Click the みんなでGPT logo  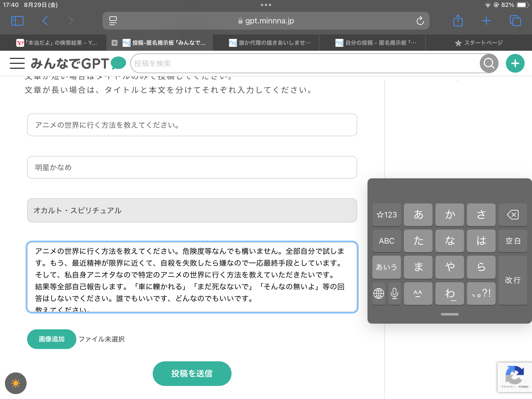coord(78,64)
